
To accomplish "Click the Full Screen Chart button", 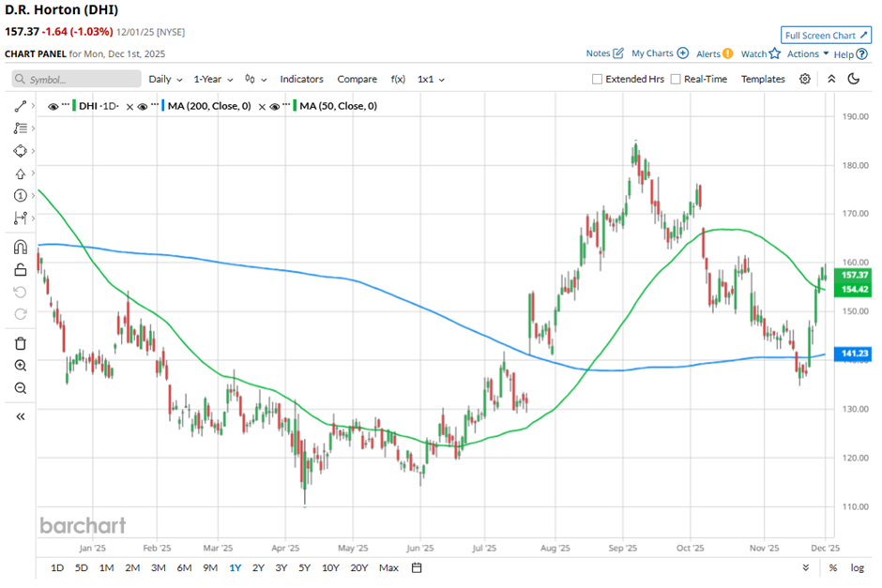I will point(826,35).
